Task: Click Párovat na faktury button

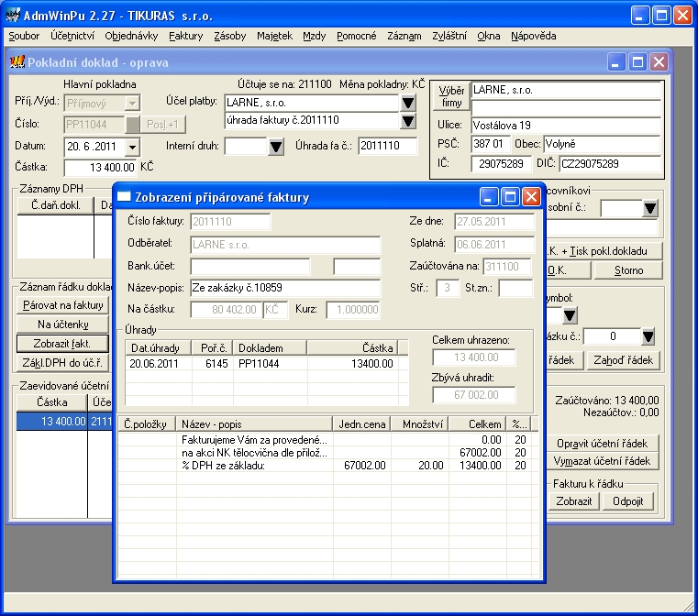Action: [x=62, y=305]
